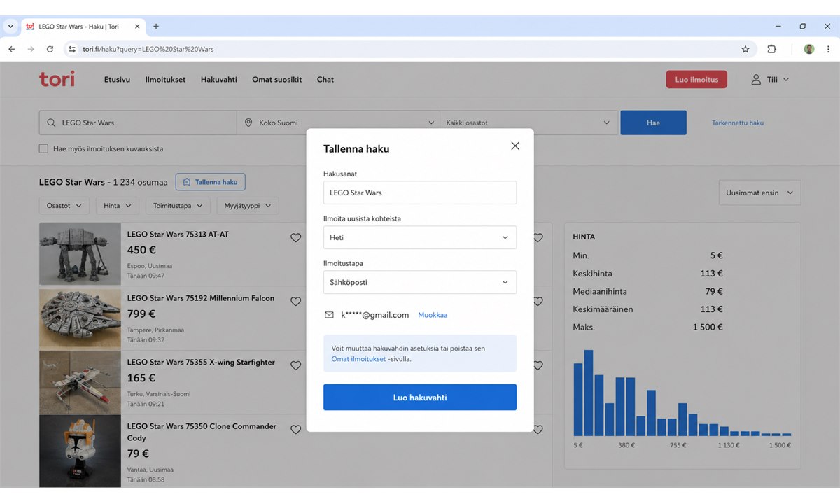840x504 pixels.
Task: Open the Ilmoita uusista kohteista dropdown
Action: pyautogui.click(x=420, y=237)
